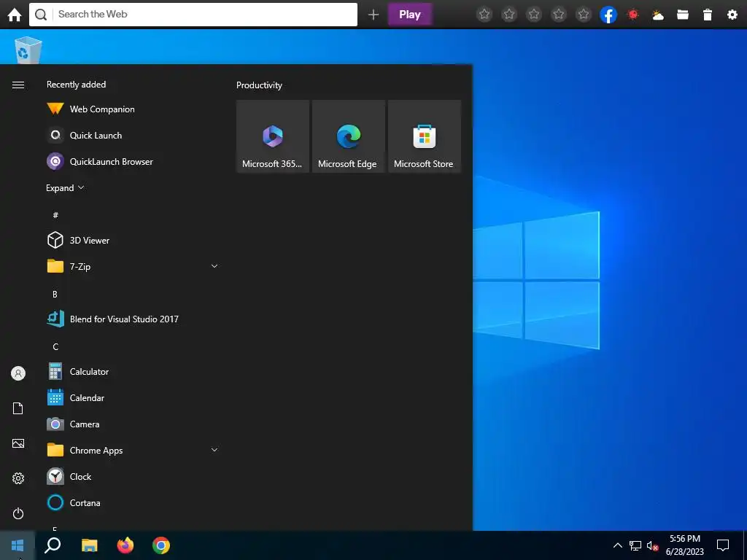Viewport: 747px width, 560px height.
Task: Click the plus button beside the search bar
Action: [x=373, y=15]
